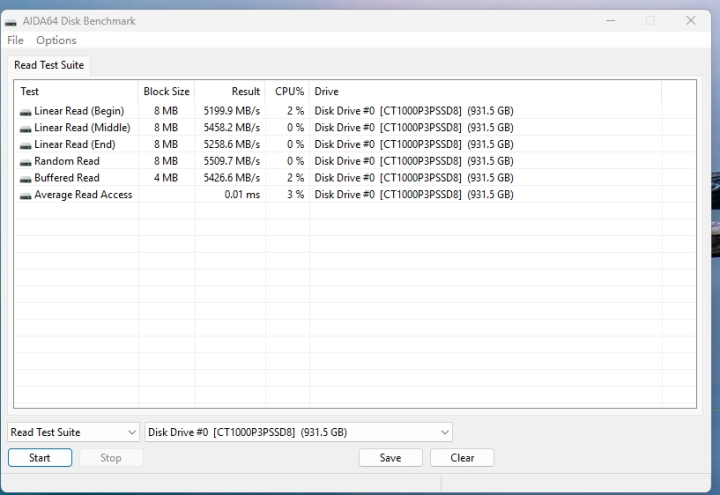This screenshot has height=495, width=720.
Task: Click the 8 MB cell in Linear Read (Begin) row
Action: coord(166,111)
